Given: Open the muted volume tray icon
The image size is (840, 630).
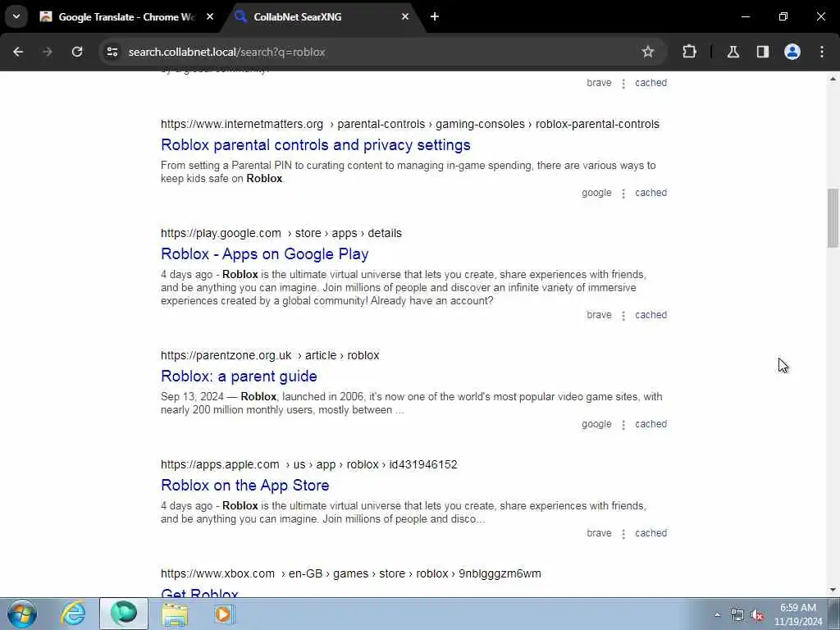Looking at the screenshot, I should (x=757, y=614).
